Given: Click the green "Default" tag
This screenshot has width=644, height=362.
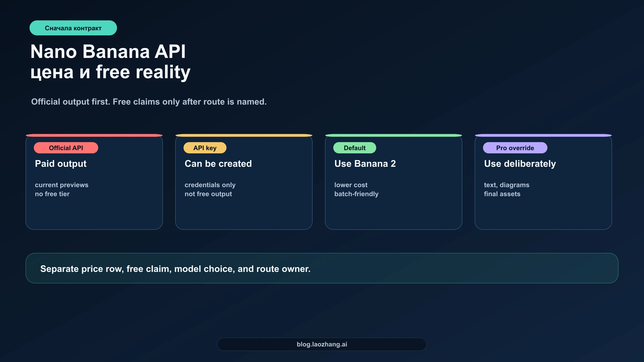Looking at the screenshot, I should click(x=354, y=148).
